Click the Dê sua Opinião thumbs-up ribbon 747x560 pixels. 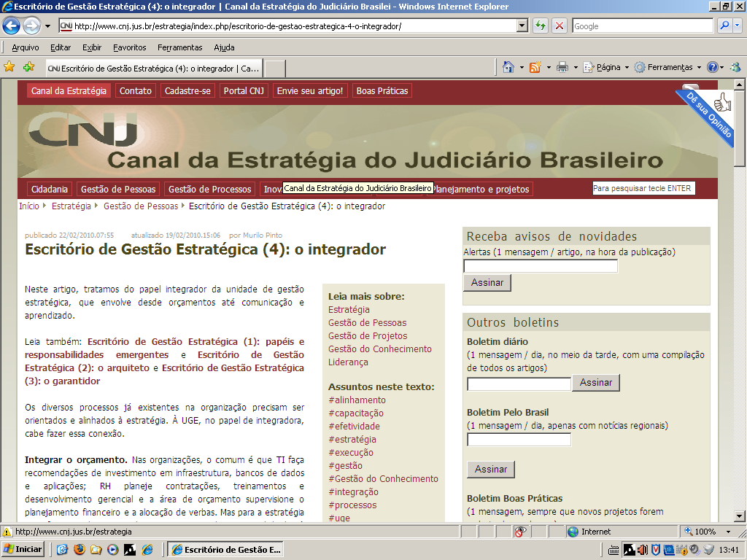coord(711,113)
